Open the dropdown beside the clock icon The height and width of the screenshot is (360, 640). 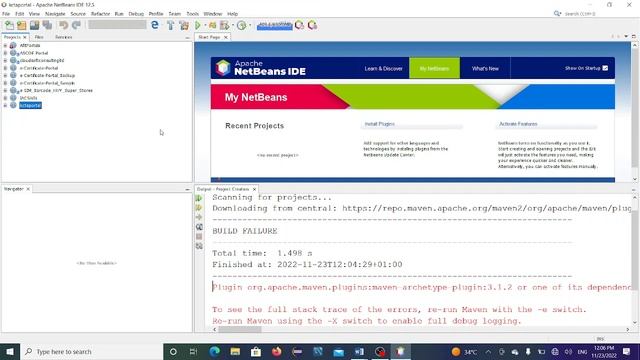[250, 25]
